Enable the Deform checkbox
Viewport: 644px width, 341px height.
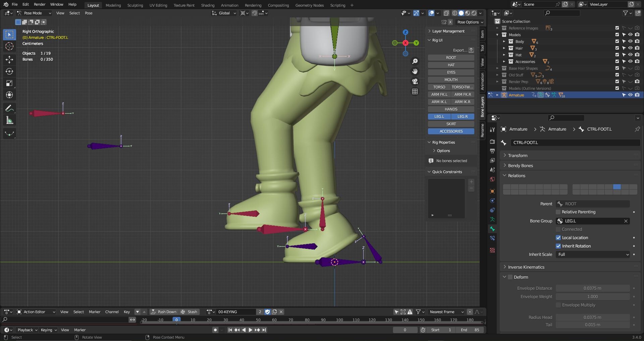[510, 277]
